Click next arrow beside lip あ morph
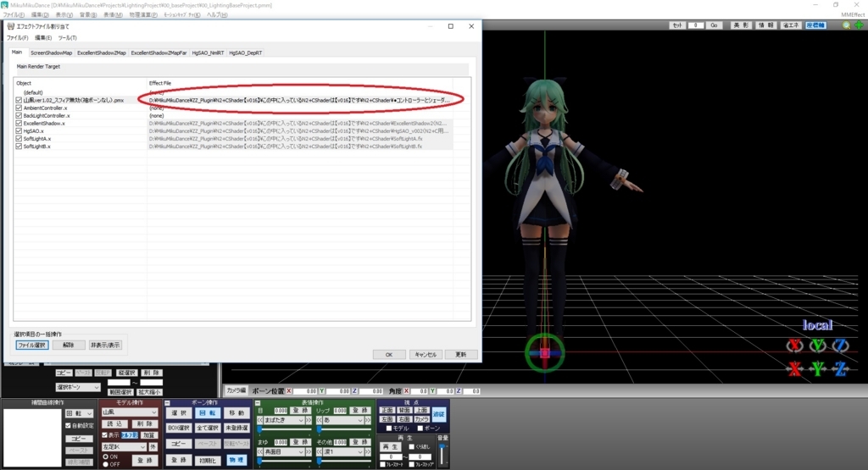 (368, 420)
